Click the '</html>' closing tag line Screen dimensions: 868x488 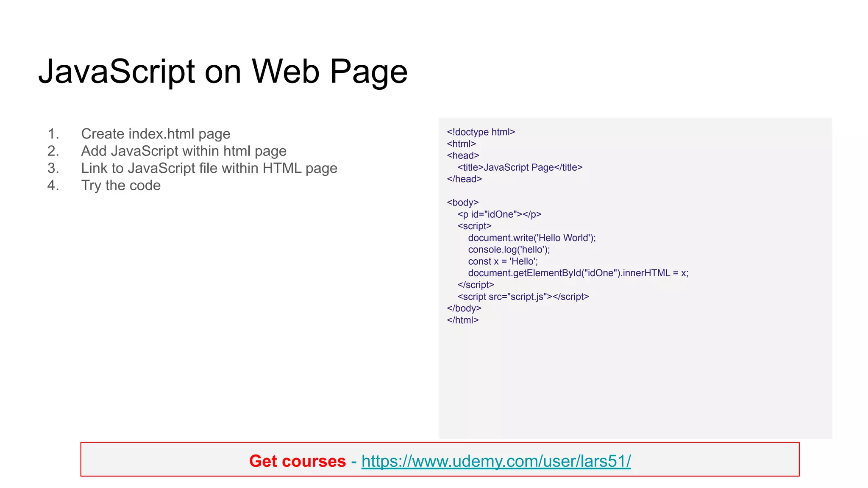(463, 320)
